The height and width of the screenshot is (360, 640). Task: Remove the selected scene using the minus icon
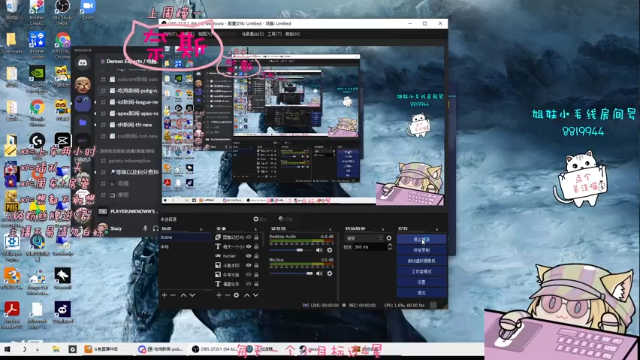click(173, 295)
